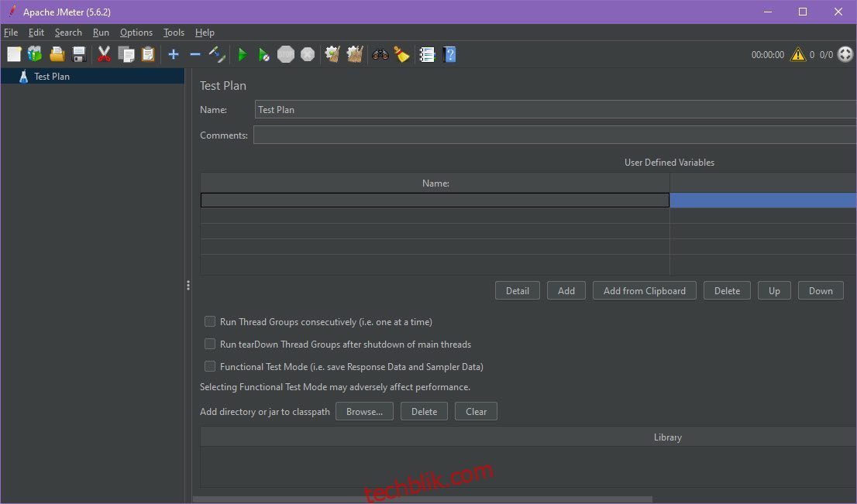Click the Name: column header
857x504 pixels.
pyautogui.click(x=435, y=183)
